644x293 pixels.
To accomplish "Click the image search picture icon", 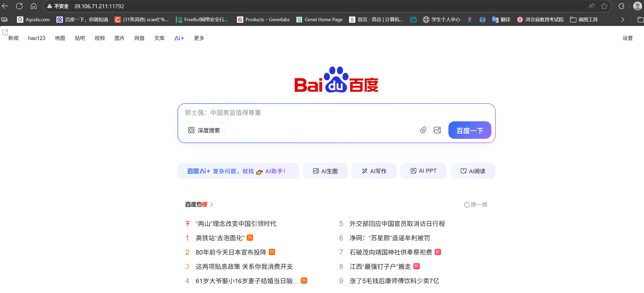I will coord(437,130).
